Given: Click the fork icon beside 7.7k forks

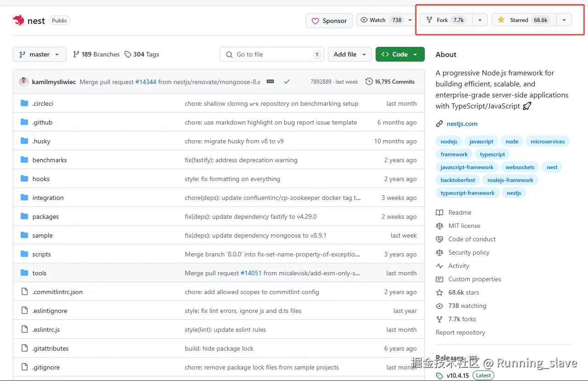Looking at the screenshot, I should click(x=440, y=319).
